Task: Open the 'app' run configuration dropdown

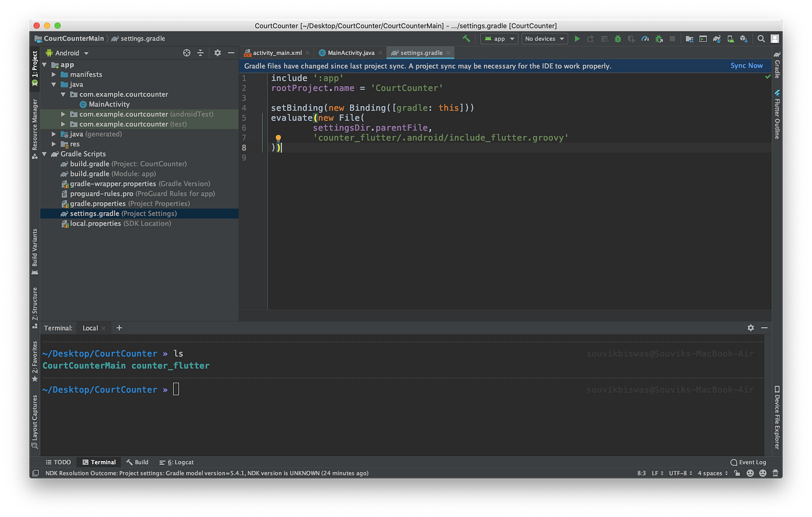Action: point(499,39)
